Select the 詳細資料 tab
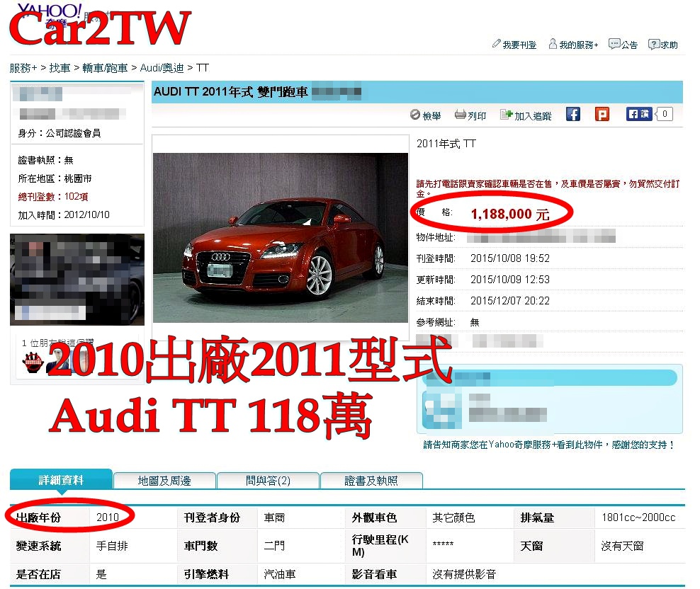The height and width of the screenshot is (589, 700). (x=61, y=480)
